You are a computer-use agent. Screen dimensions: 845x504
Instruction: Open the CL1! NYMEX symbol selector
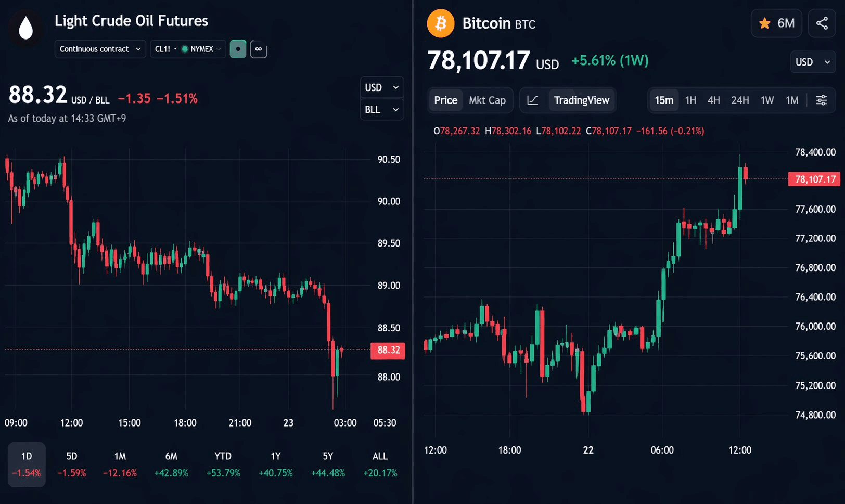[188, 49]
